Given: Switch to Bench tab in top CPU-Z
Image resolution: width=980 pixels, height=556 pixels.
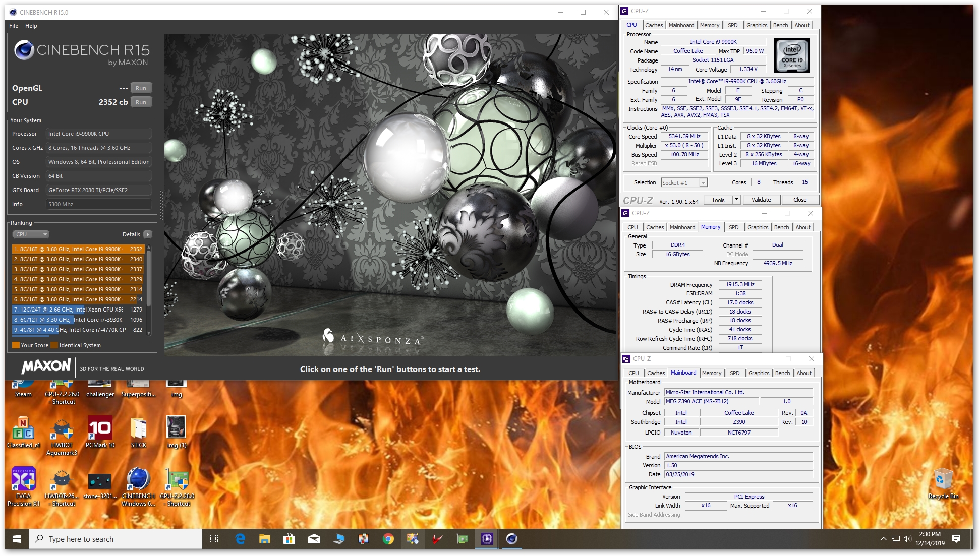Looking at the screenshot, I should (x=780, y=25).
